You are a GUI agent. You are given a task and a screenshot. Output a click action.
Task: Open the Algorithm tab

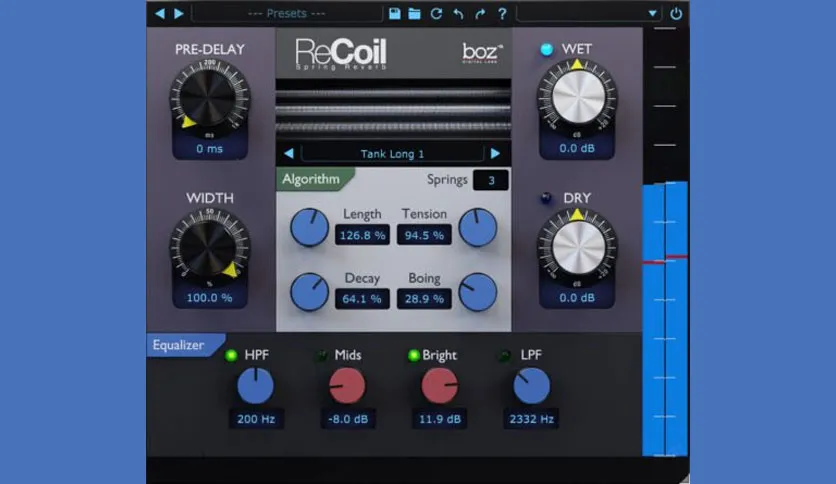pyautogui.click(x=315, y=179)
